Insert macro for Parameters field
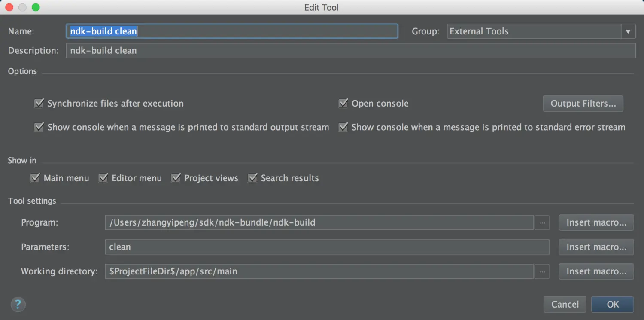The image size is (644, 320). (x=596, y=247)
